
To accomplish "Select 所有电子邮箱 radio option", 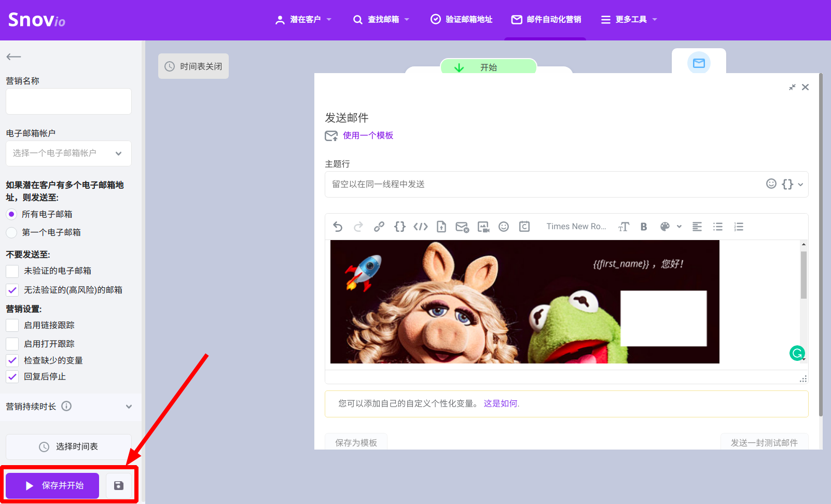I will [x=11, y=214].
